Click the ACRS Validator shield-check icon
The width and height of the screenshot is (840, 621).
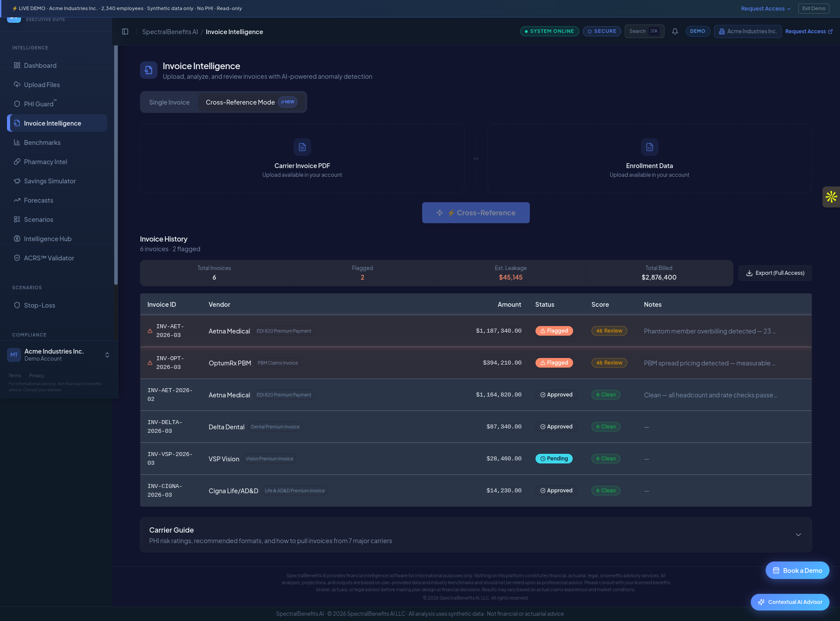pyautogui.click(x=17, y=258)
